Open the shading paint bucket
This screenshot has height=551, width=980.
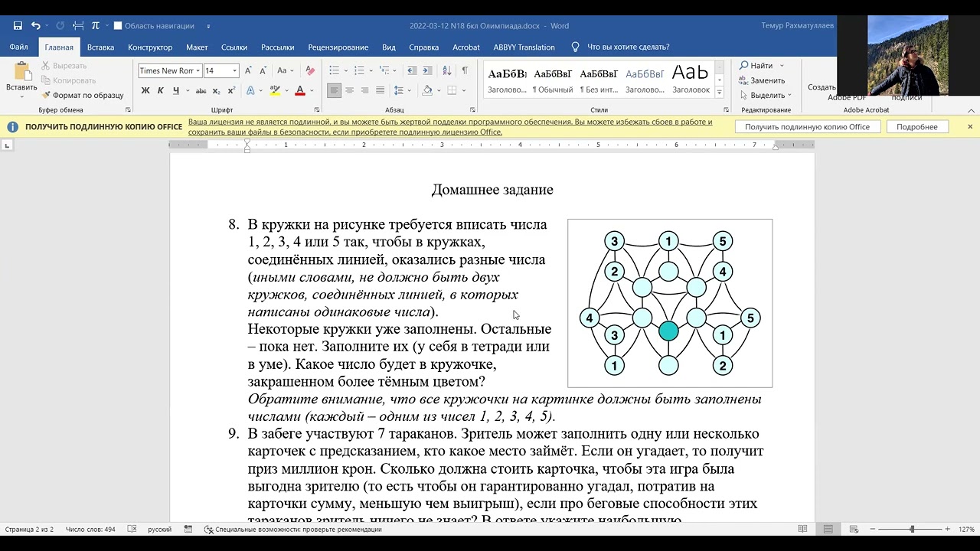[427, 90]
